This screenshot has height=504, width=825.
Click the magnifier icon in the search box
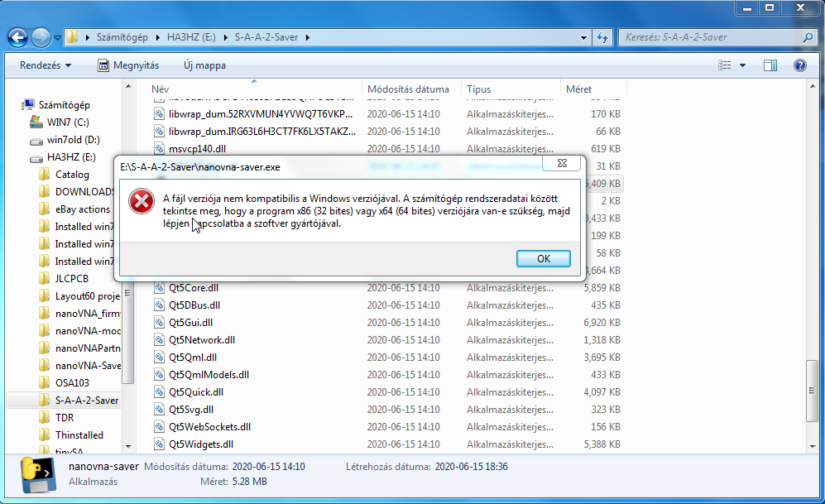coord(808,37)
